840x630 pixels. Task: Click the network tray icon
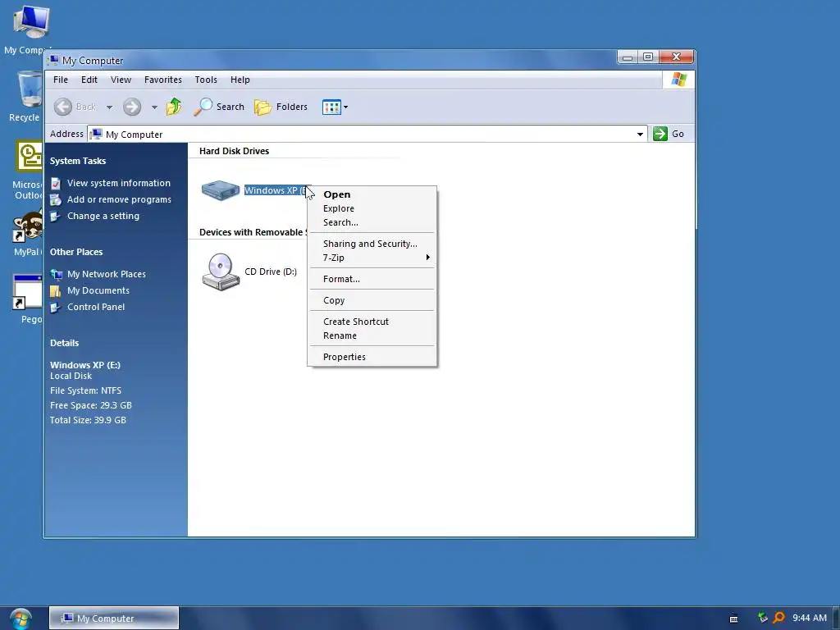(762, 618)
